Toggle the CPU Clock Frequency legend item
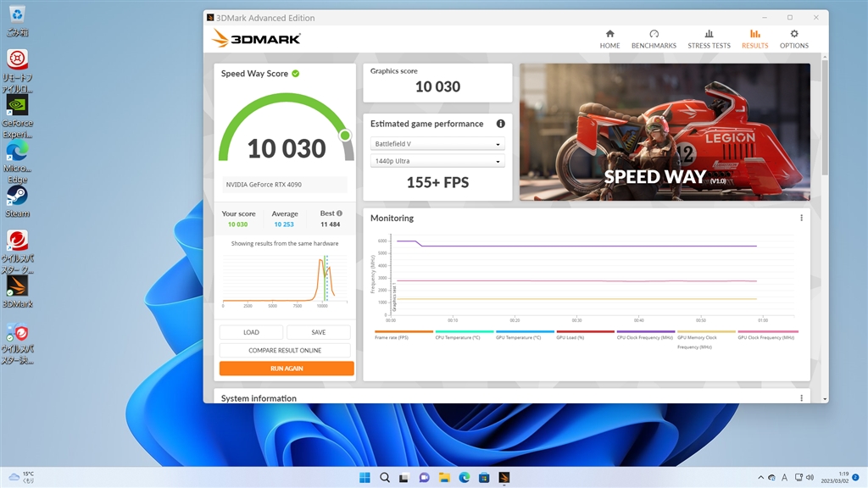This screenshot has height=488, width=868. [x=645, y=335]
